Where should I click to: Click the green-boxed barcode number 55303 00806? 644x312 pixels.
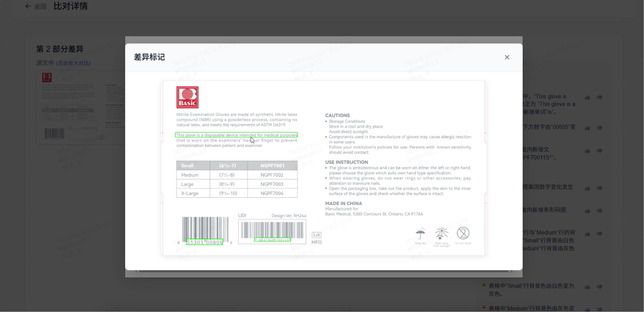point(204,242)
